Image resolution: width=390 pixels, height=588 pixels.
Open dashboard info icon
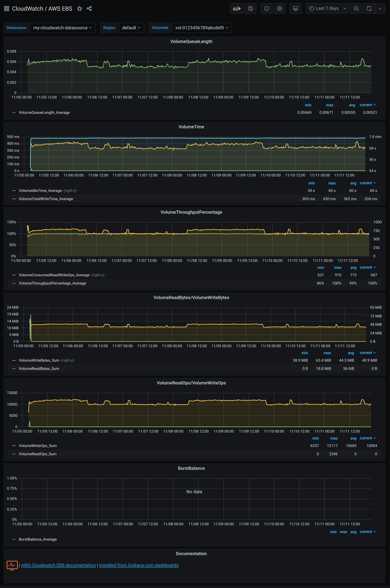[x=266, y=8]
